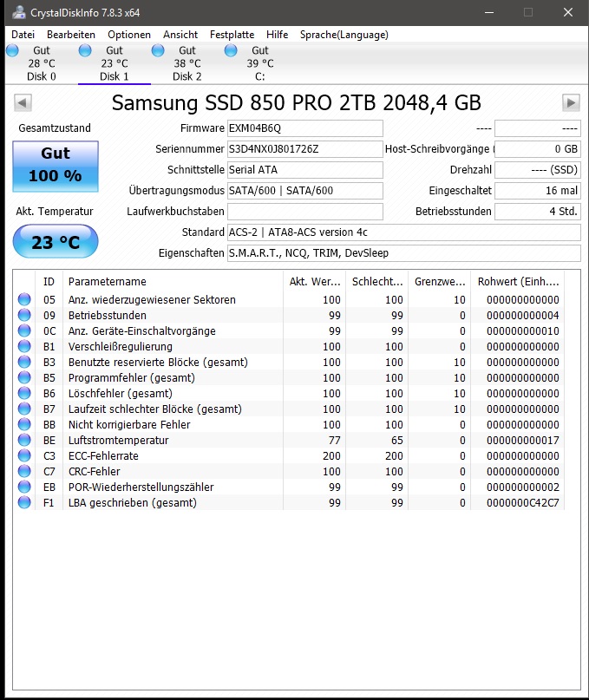Click status orb of row C7 CRC-Fehler
The height and width of the screenshot is (700, 589).
click(24, 471)
